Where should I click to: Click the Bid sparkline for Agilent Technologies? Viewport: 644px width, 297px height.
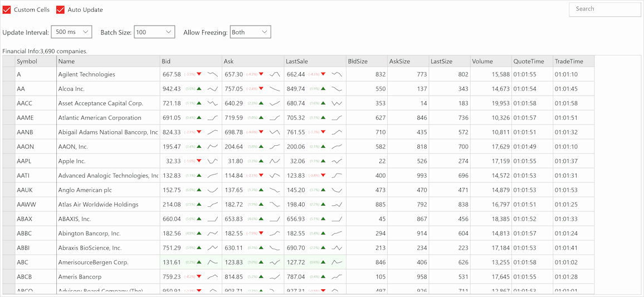(x=213, y=75)
